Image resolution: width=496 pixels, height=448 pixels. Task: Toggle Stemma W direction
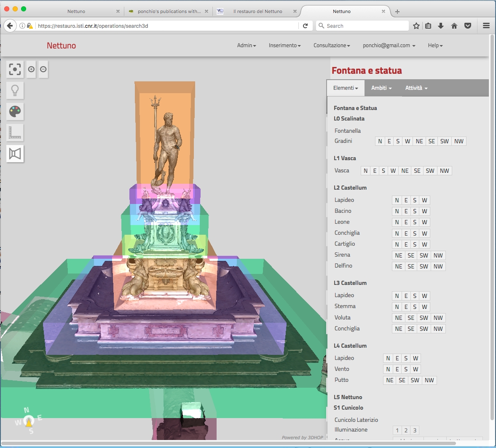(x=424, y=307)
